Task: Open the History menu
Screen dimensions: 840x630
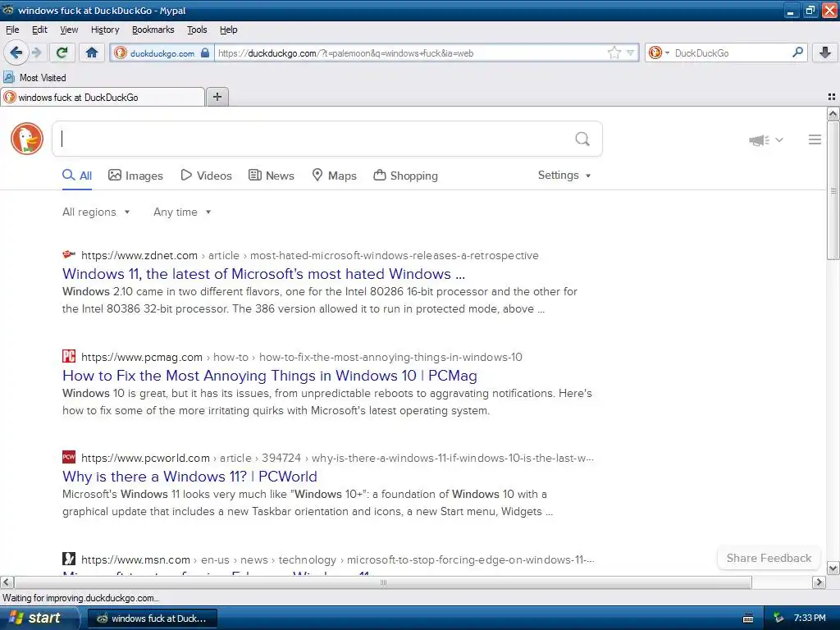Action: pyautogui.click(x=105, y=30)
